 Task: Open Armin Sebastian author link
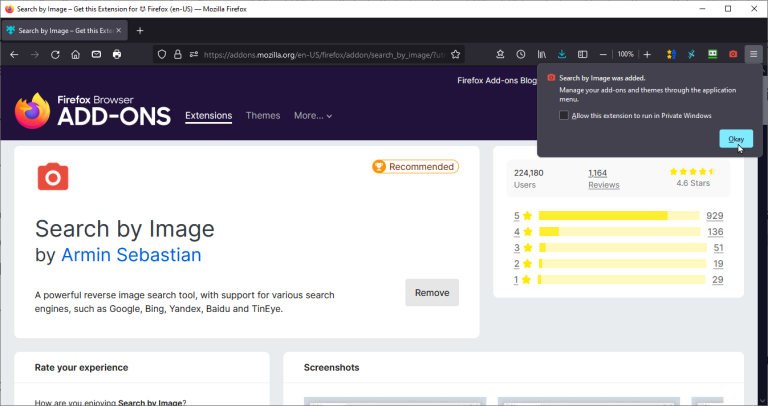tap(131, 255)
